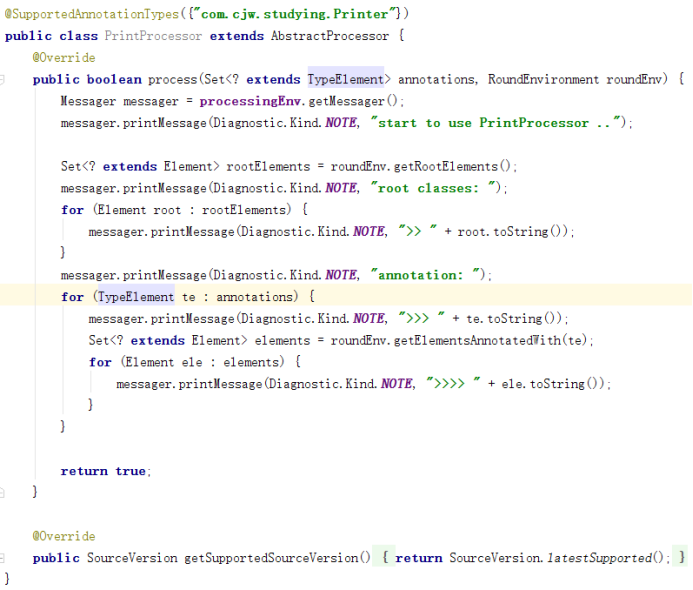693x590 pixels.
Task: Click the roundEnv parameter in the process signature
Action: coord(634,80)
